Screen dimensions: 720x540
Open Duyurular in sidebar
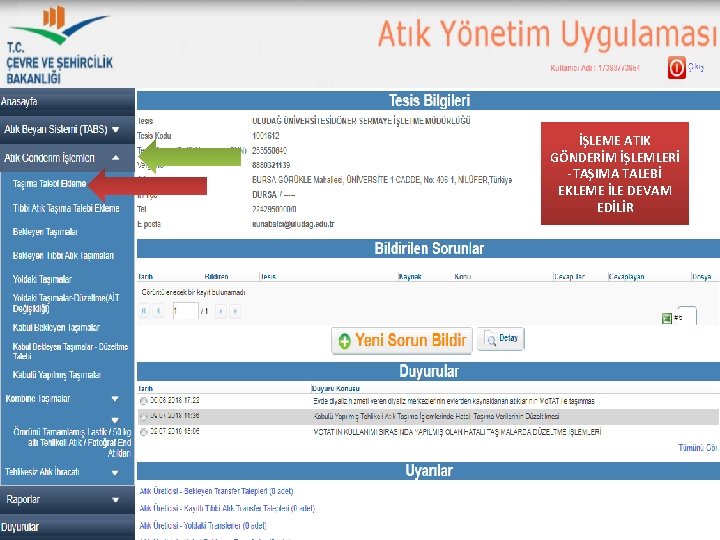68,528
